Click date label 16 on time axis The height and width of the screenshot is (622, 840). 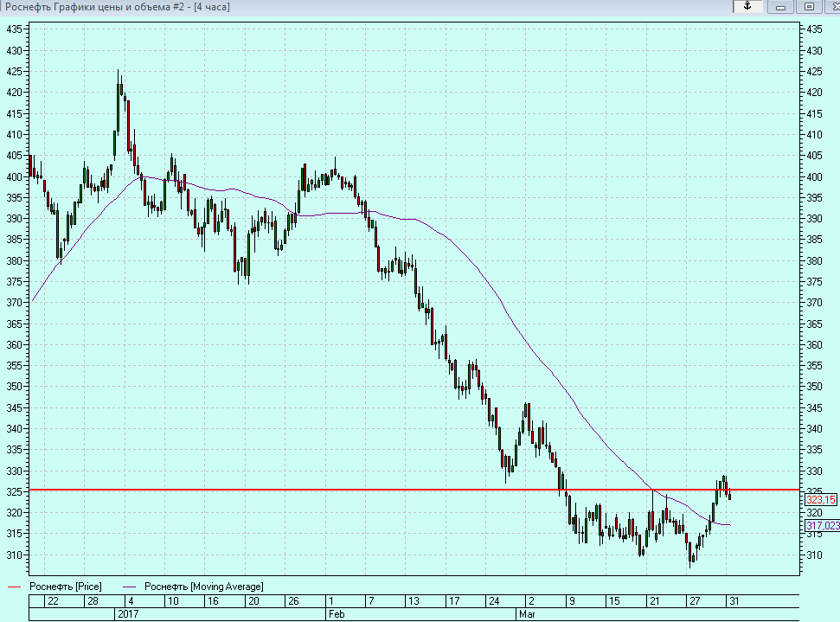213,601
